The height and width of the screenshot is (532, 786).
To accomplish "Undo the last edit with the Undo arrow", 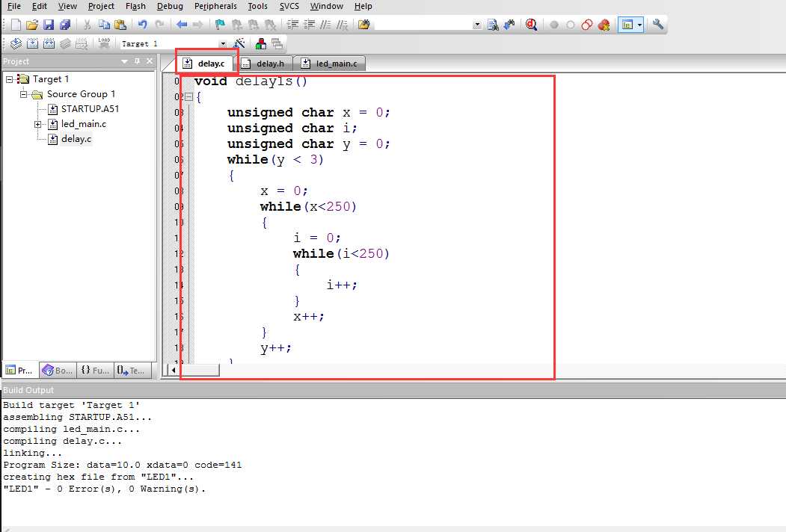I will (x=143, y=25).
